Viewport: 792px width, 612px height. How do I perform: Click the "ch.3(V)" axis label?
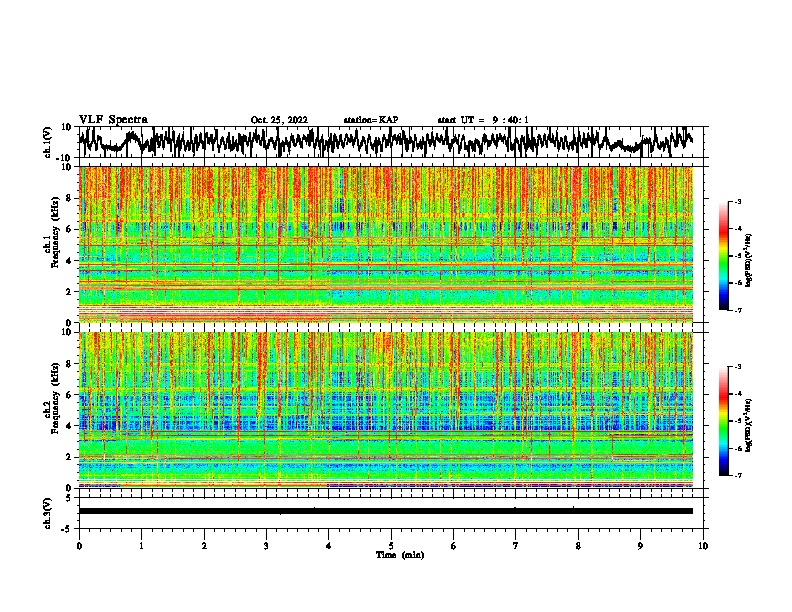point(48,513)
